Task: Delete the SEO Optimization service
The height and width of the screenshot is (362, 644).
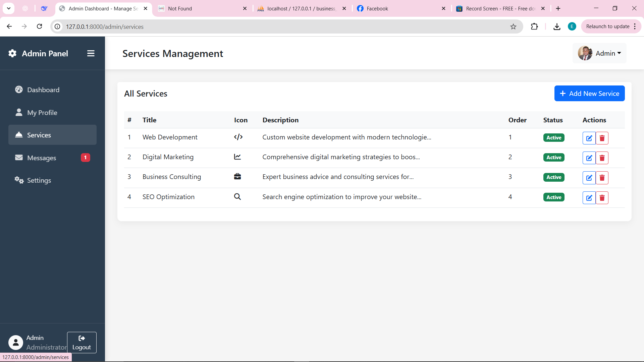Action: [x=602, y=198]
